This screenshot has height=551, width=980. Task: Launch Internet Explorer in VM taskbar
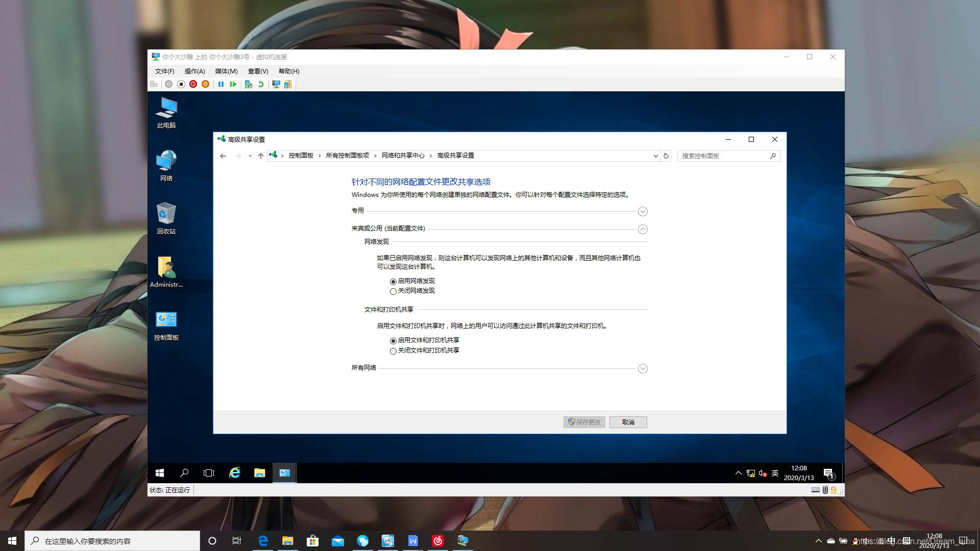[x=235, y=473]
